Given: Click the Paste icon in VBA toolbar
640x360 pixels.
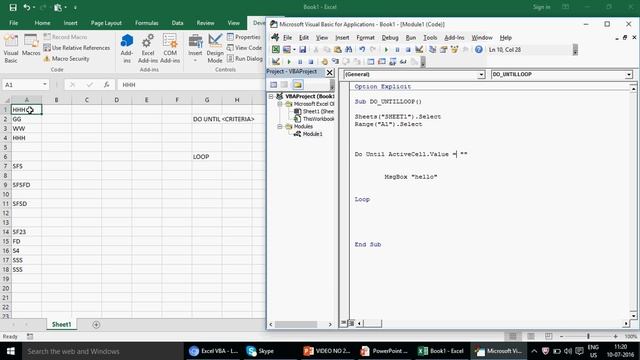Looking at the screenshot, I should point(338,49).
